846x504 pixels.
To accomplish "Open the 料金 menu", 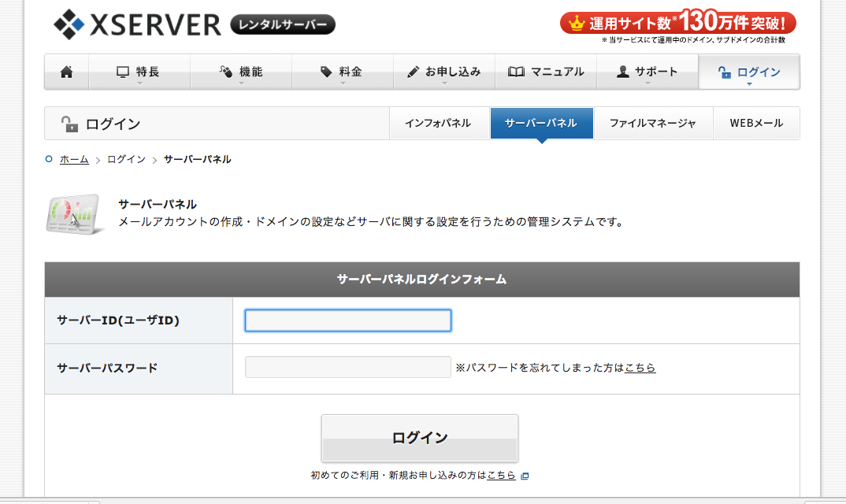I will 343,72.
